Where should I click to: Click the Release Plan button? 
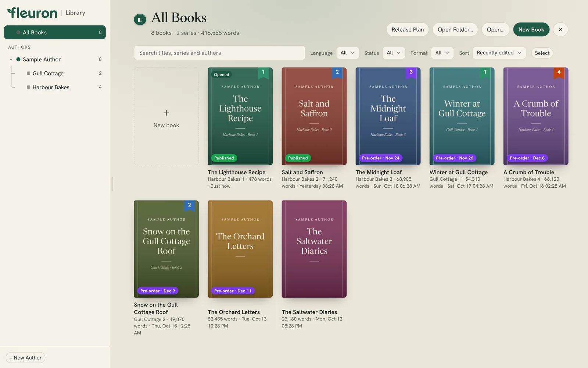408,29
